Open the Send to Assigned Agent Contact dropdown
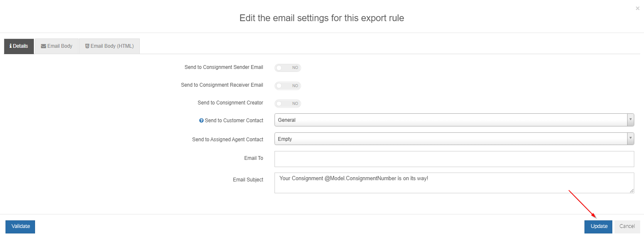This screenshot has height=236, width=644. [454, 139]
